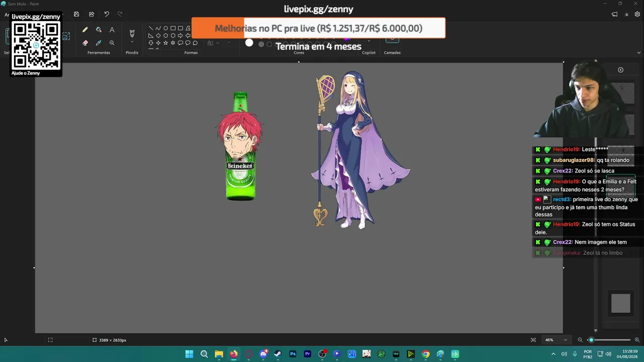
Task: Select the Color picker eyedropper tool
Action: pos(99,43)
